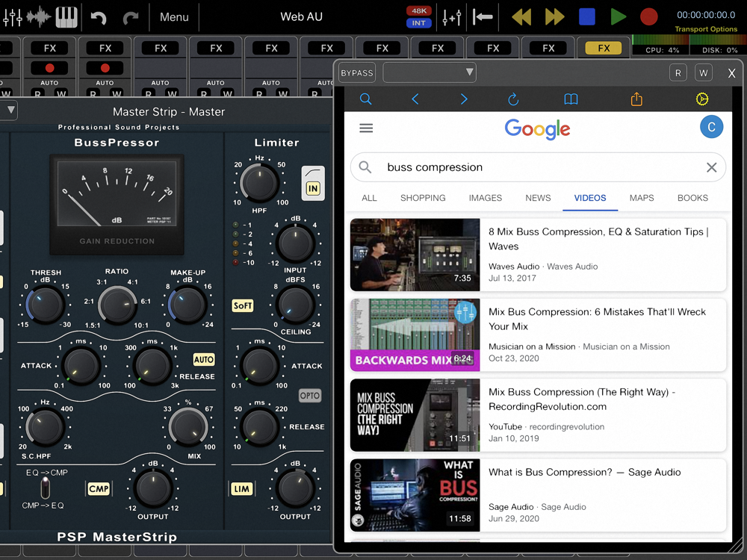Redo the last action
Screen dimensions: 747x560
coord(130,18)
